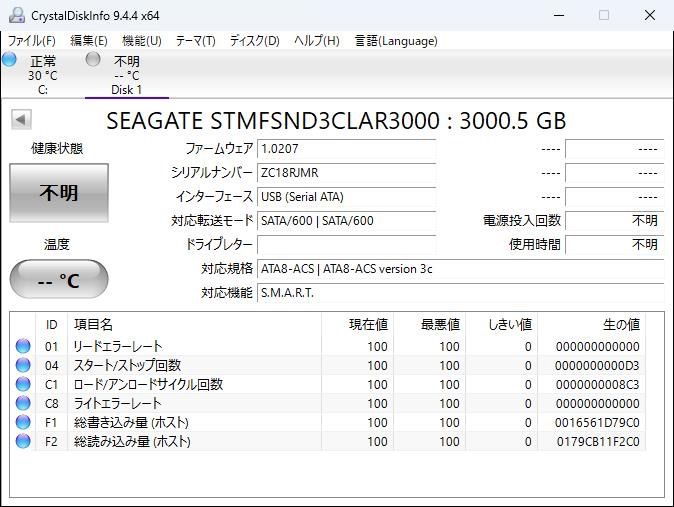This screenshot has width=674, height=507.
Task: Switch to the Disk 1 drive tab
Action: pyautogui.click(x=127, y=74)
